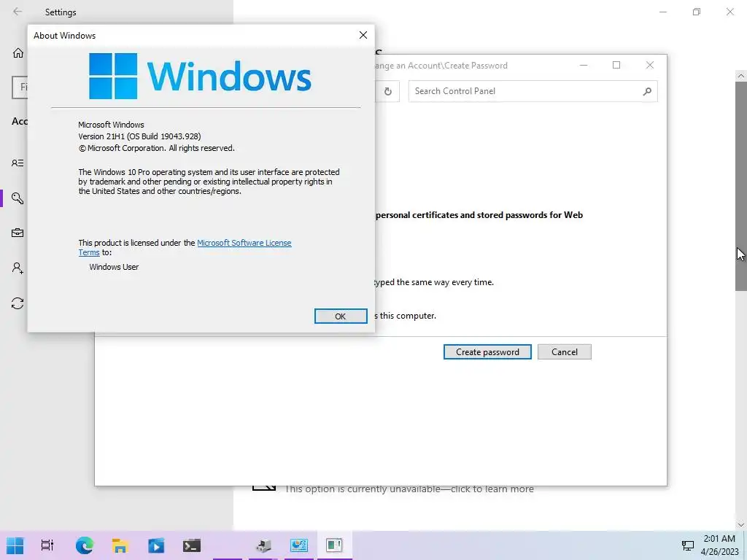Click the Settings scrollbar up arrow

(741, 76)
